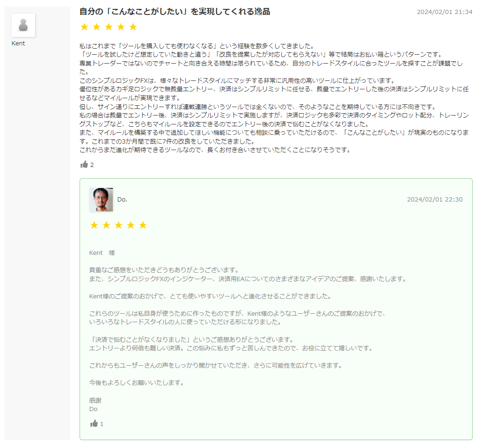Click the line starting 私はこれまで「ツールを購入しても
This screenshot has height=448, width=483.
point(197,46)
